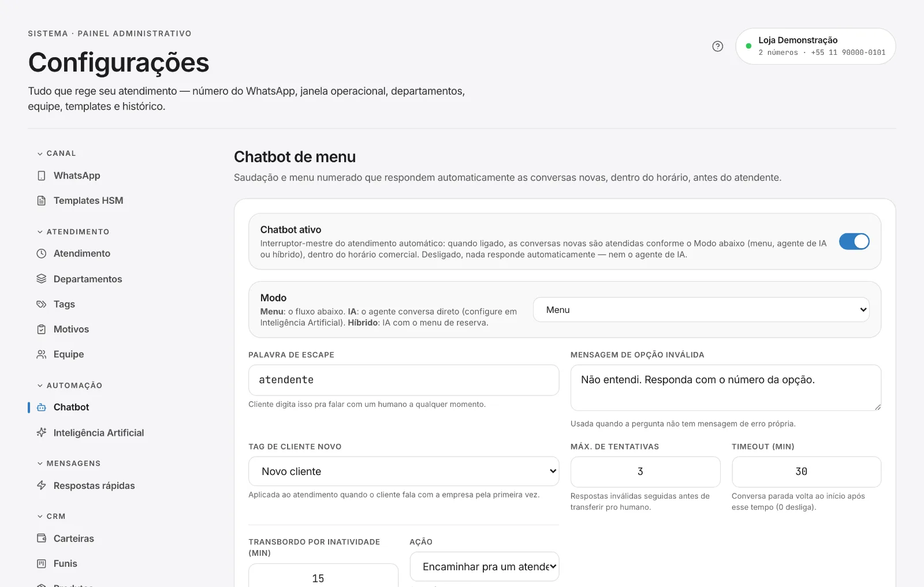
Task: Open the Loja Demonstração account selector
Action: (815, 46)
